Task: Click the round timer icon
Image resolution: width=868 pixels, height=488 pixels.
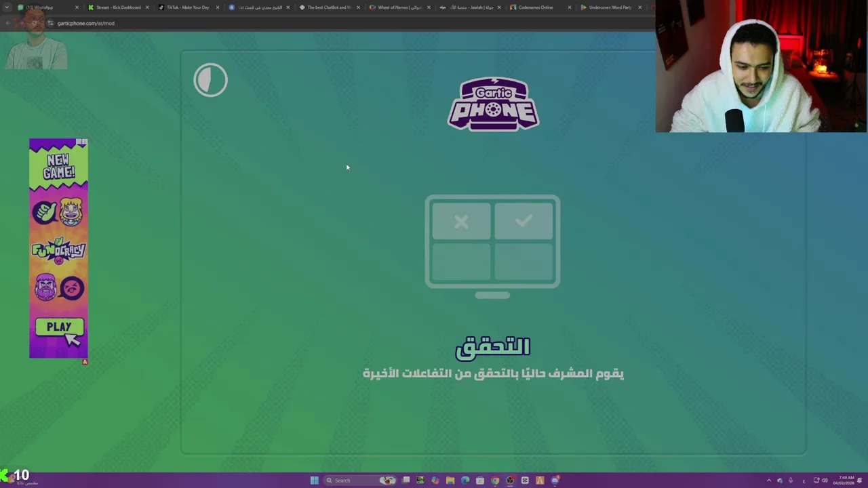Action: [x=210, y=80]
